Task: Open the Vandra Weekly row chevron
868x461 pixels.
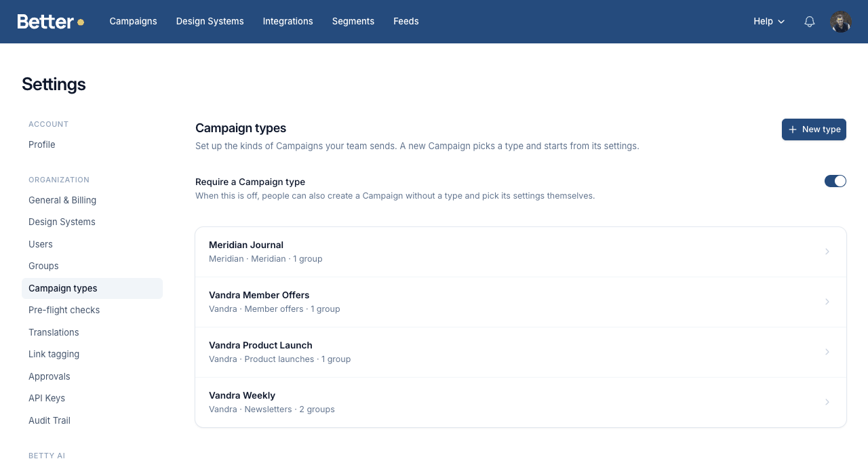Action: click(827, 402)
